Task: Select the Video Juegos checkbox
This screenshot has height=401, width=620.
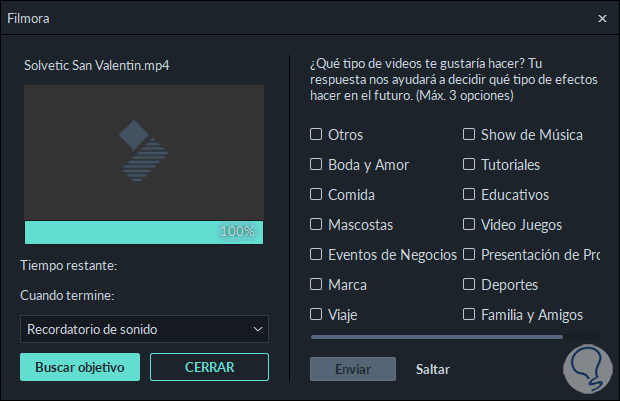Action: click(469, 224)
